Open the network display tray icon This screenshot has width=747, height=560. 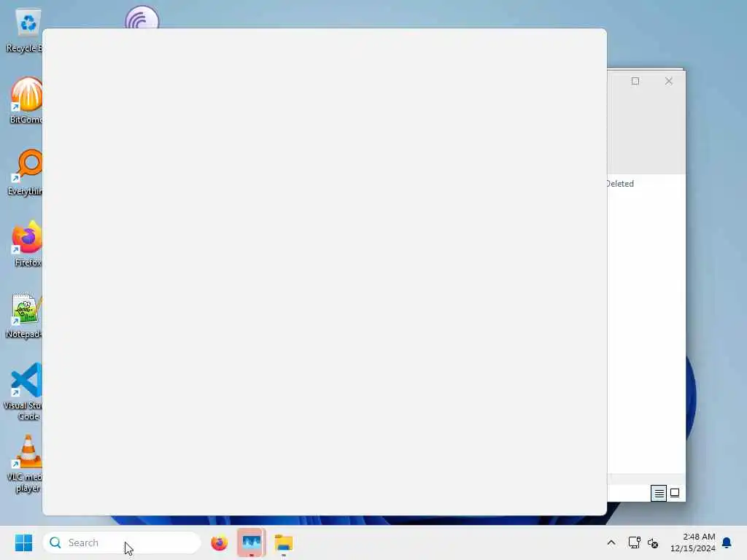[634, 542]
